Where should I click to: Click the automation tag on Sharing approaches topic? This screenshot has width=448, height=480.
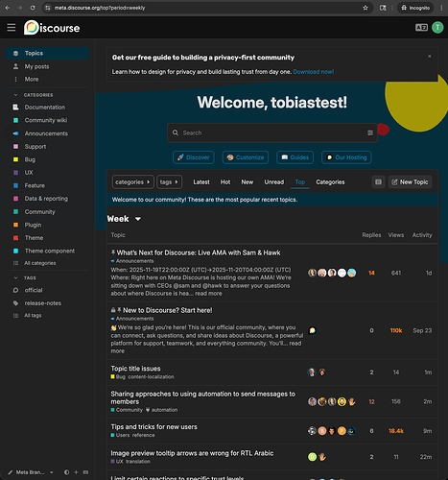[164, 410]
